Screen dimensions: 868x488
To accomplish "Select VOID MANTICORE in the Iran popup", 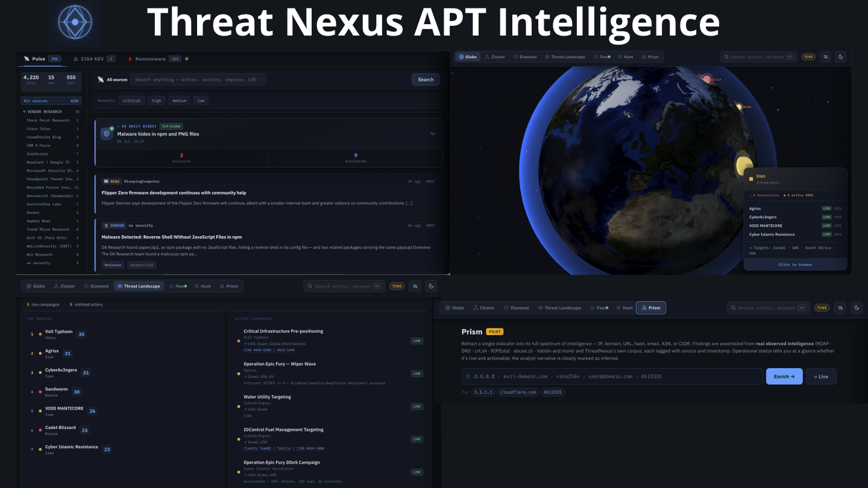I will [x=795, y=225].
